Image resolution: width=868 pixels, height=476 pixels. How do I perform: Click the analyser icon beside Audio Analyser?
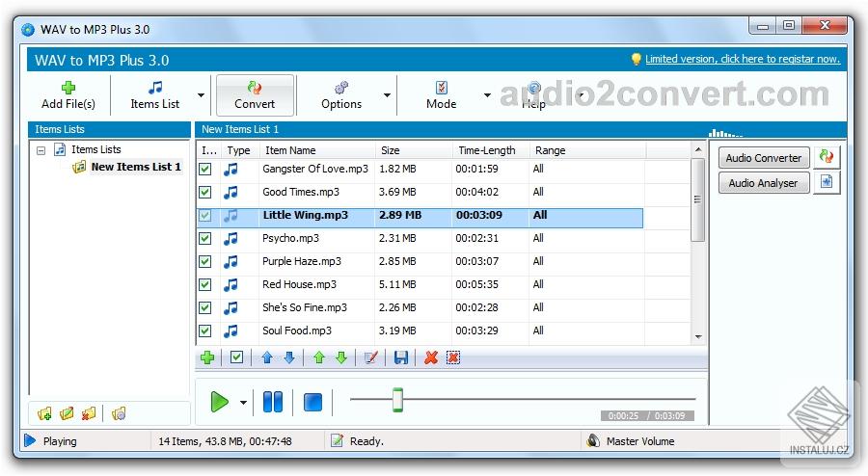(x=827, y=182)
